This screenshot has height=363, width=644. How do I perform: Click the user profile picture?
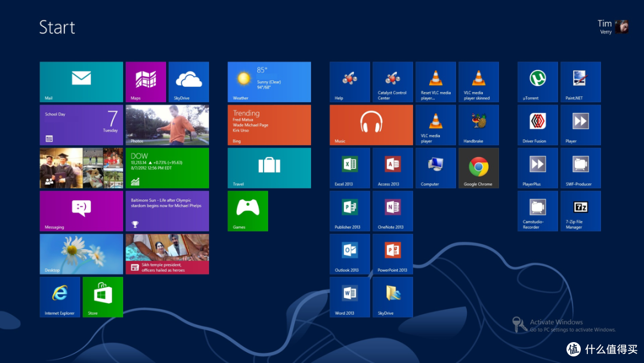621,27
